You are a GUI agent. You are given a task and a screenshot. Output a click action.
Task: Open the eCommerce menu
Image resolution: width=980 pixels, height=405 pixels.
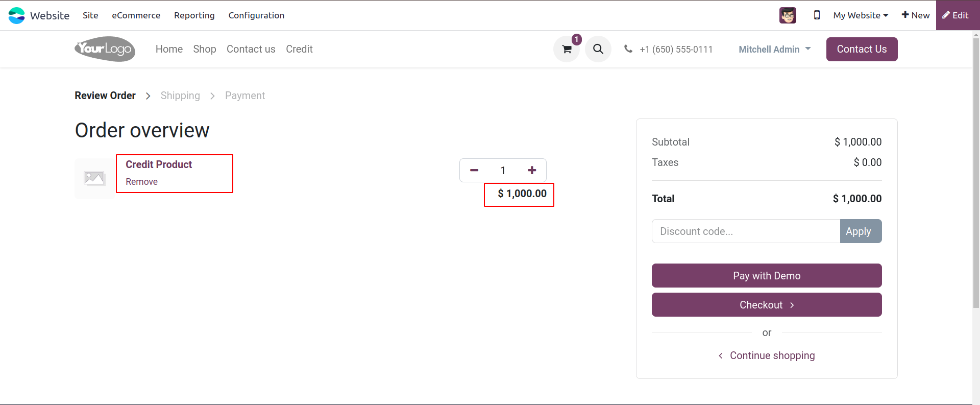pos(136,15)
